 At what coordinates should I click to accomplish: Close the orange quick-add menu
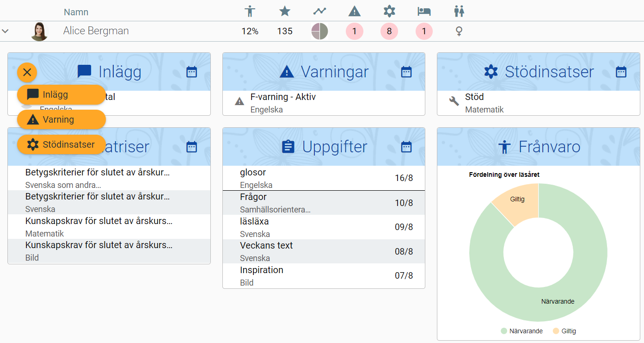tap(27, 72)
